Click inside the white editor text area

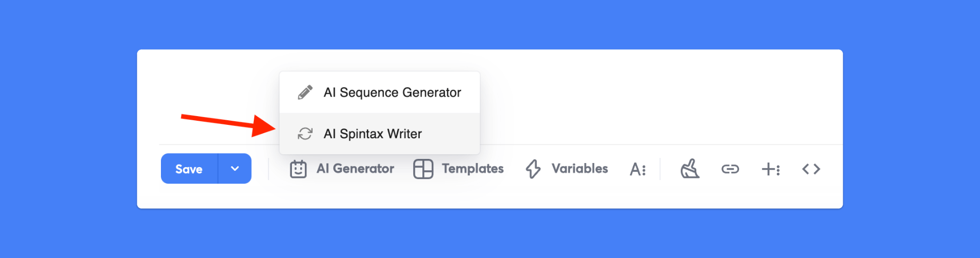[x=645, y=98]
